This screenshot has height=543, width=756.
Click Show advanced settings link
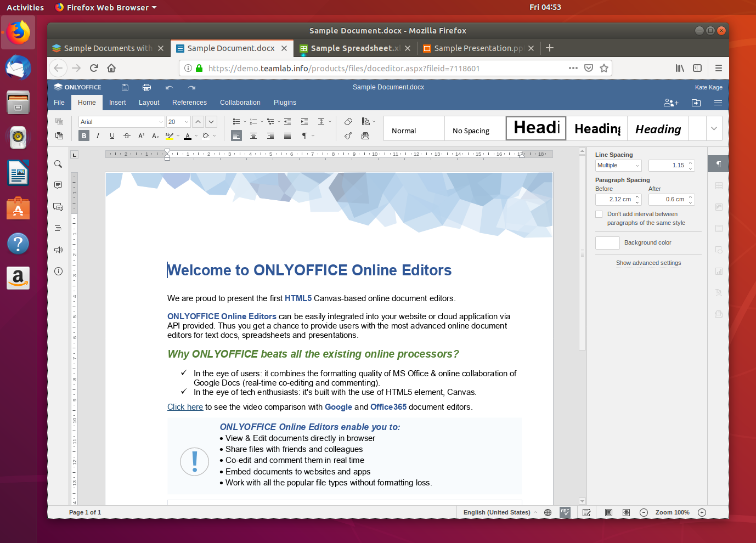[648, 263]
